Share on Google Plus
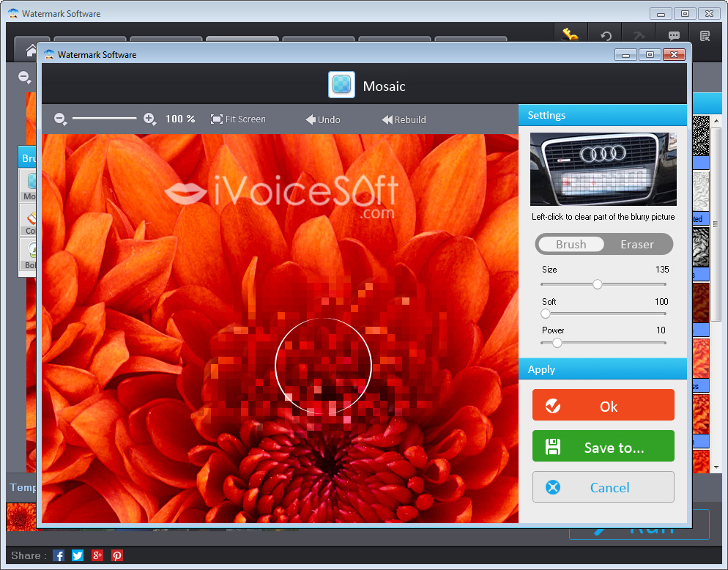The height and width of the screenshot is (570, 728). tap(97, 555)
